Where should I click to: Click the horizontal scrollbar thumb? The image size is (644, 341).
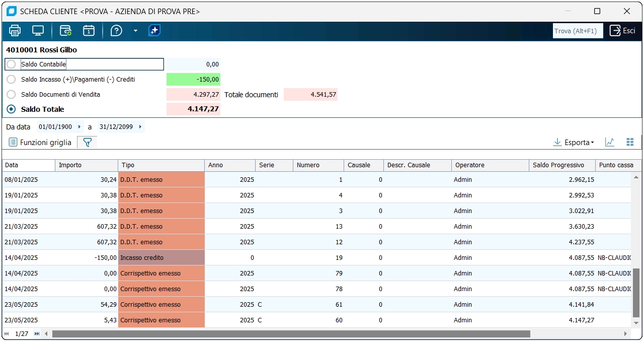click(x=291, y=334)
